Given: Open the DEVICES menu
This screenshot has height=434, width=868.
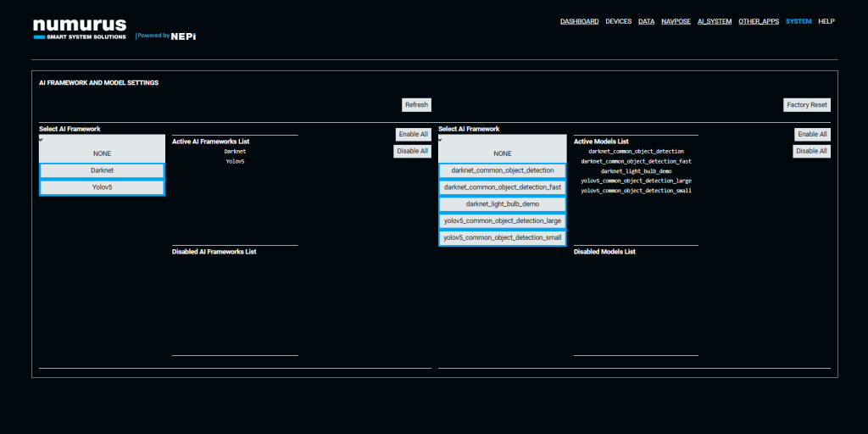Looking at the screenshot, I should click(x=618, y=21).
